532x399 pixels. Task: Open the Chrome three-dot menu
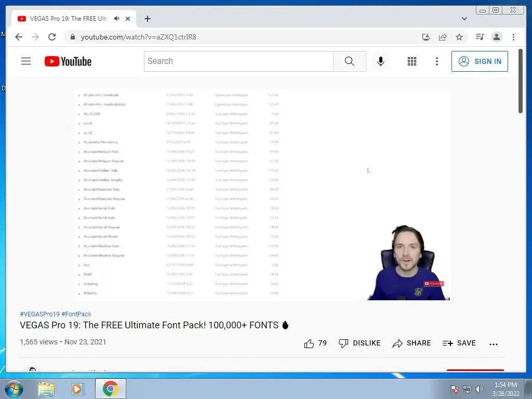tap(513, 37)
